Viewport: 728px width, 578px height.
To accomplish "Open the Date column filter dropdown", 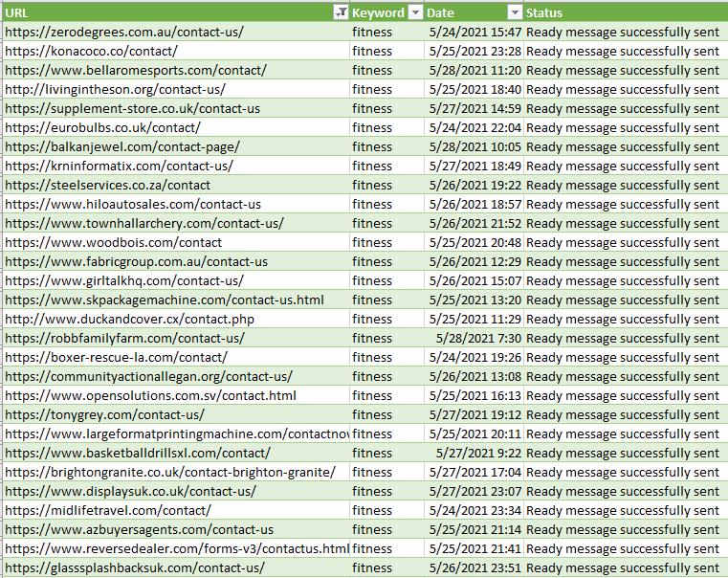I will (515, 13).
